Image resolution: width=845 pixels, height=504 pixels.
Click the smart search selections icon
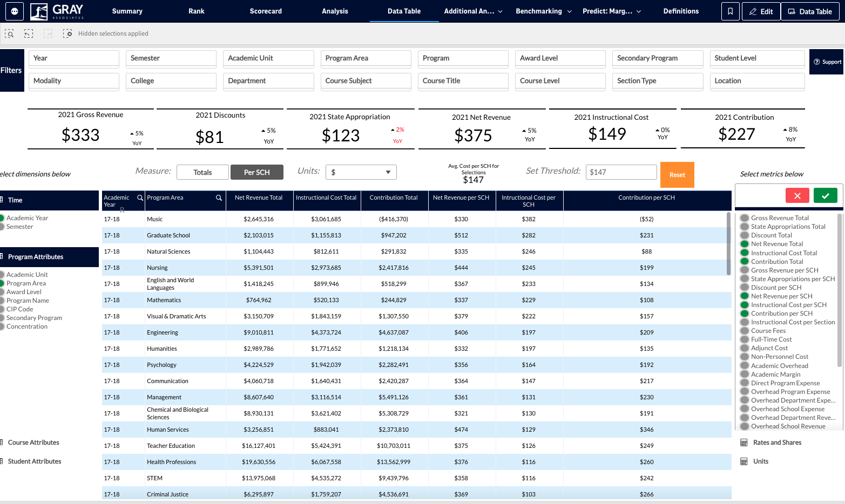(9, 33)
